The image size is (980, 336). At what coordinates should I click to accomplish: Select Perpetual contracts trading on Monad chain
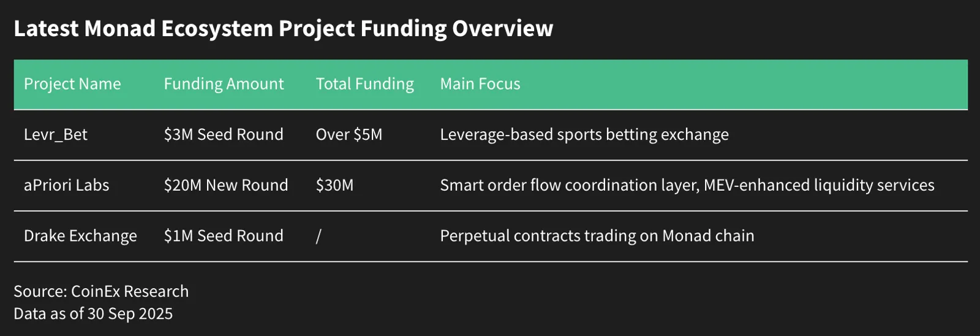click(597, 236)
